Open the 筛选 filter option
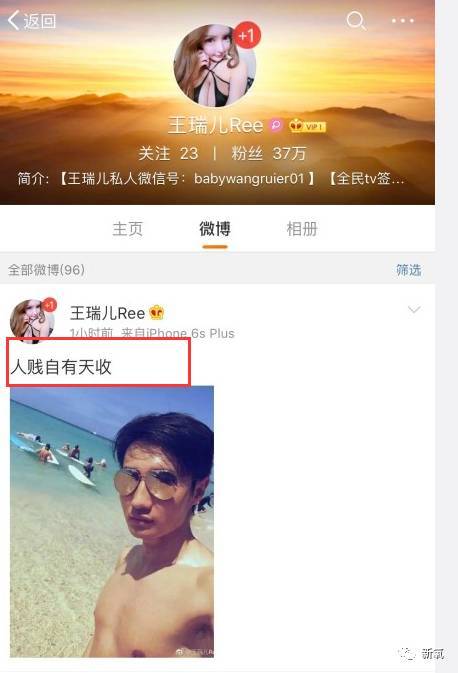458x673 pixels. 408,270
